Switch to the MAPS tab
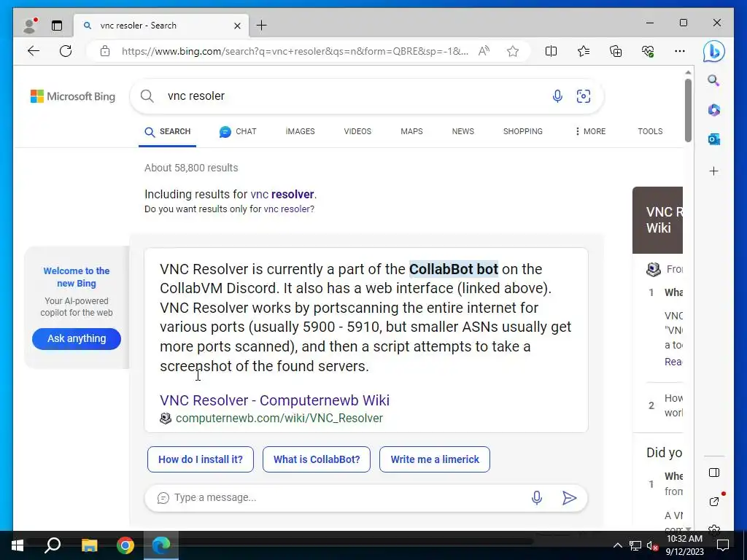The height and width of the screenshot is (560, 747). click(x=411, y=131)
